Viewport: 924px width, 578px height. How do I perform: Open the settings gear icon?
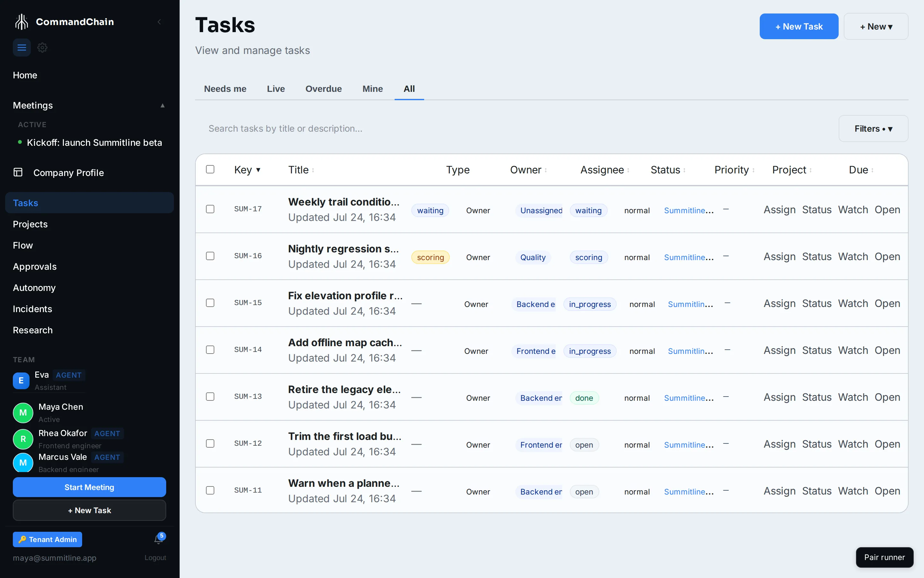click(x=42, y=48)
